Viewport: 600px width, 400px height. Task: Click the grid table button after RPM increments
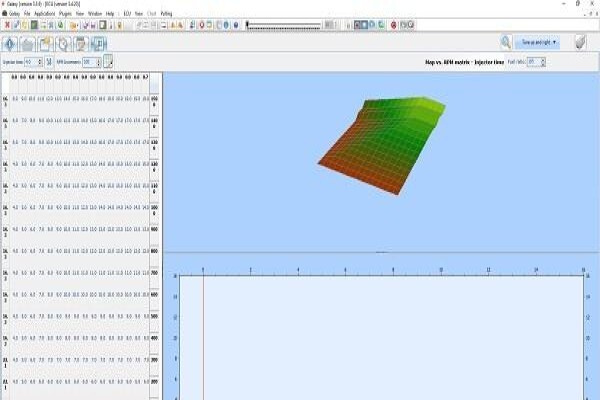click(108, 61)
